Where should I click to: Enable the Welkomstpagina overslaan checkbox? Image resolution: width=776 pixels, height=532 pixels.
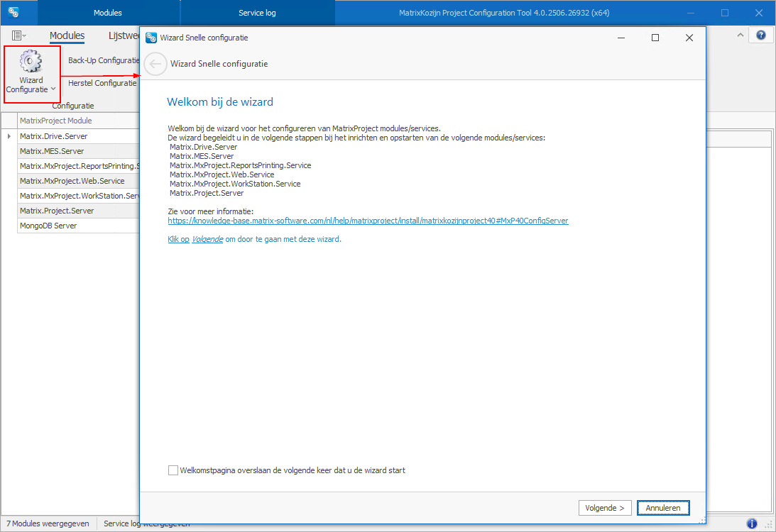[x=173, y=470]
